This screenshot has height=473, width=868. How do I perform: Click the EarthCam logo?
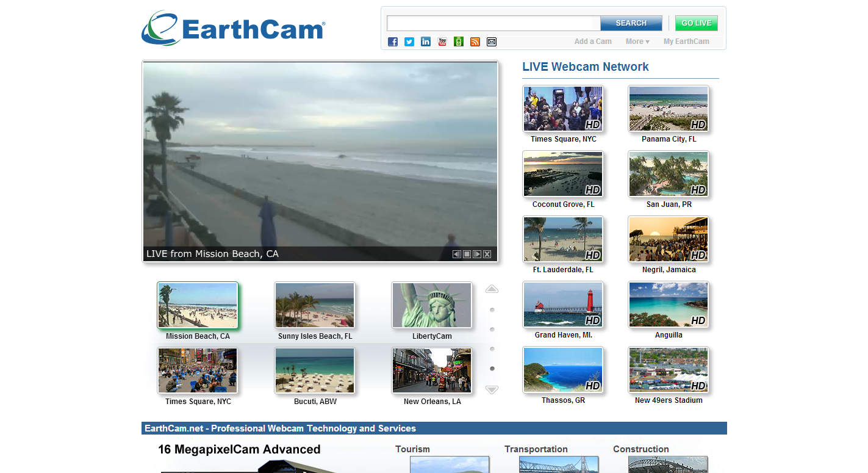pyautogui.click(x=233, y=28)
